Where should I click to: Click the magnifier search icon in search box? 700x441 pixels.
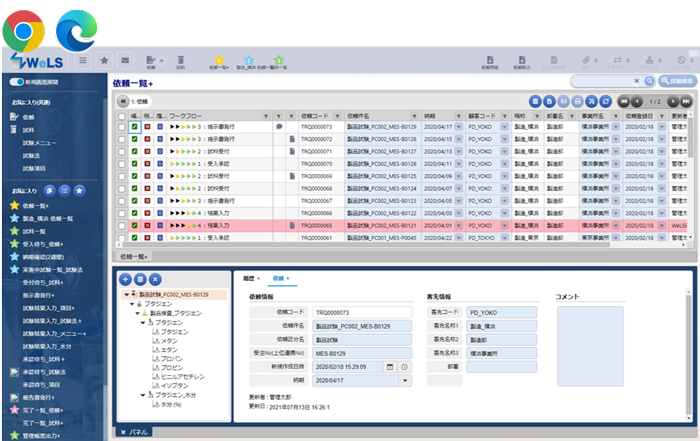(649, 81)
